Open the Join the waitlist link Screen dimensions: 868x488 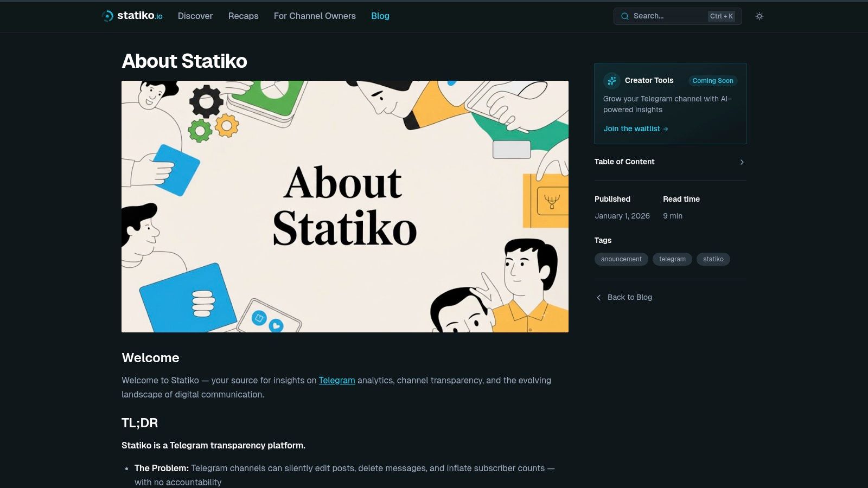[635, 129]
